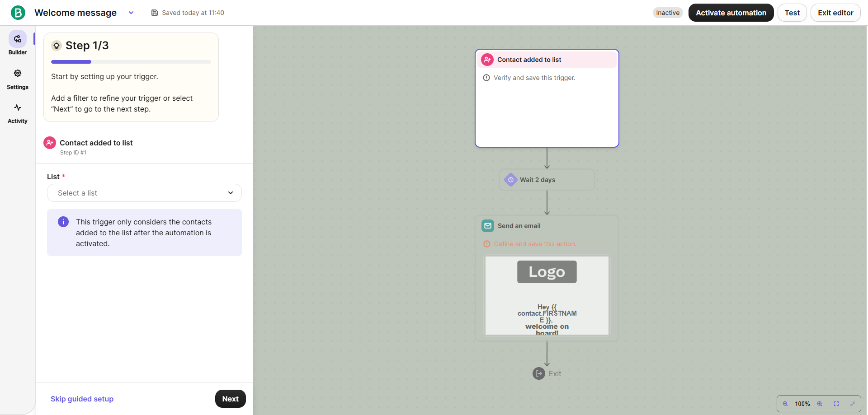Screen dimensions: 868x415
Task: Select the Contact added to list trigger node
Action: point(547,98)
